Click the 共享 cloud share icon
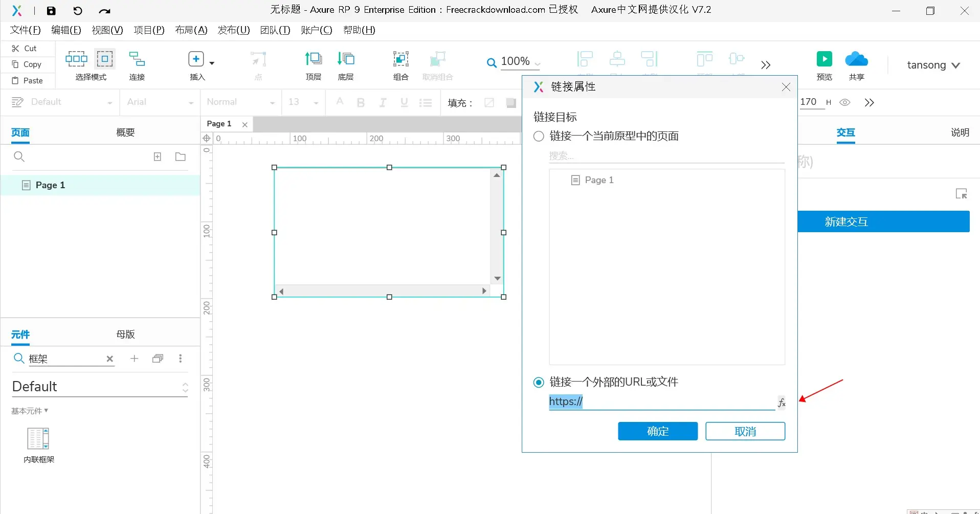This screenshot has width=980, height=514. tap(856, 59)
